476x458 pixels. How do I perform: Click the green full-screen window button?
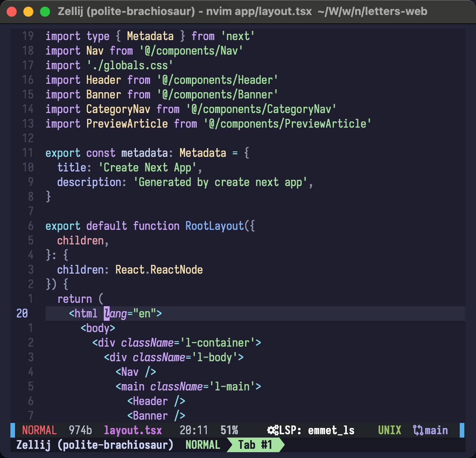point(45,12)
